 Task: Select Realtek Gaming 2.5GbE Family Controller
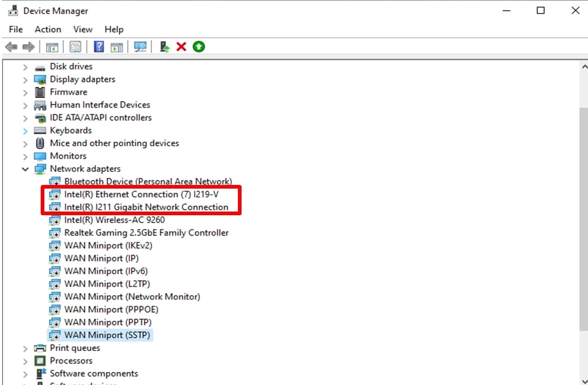tap(146, 232)
